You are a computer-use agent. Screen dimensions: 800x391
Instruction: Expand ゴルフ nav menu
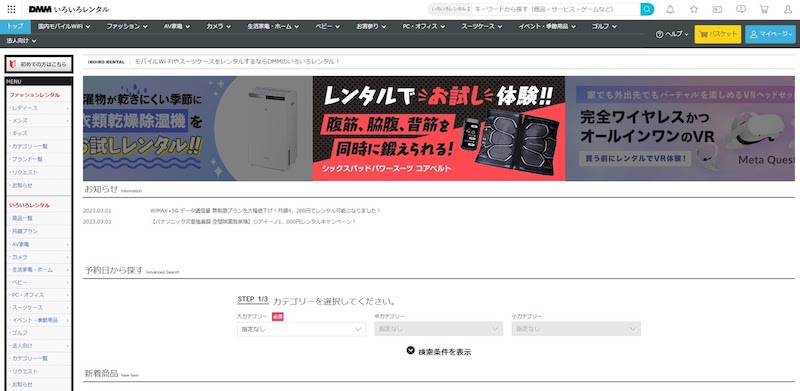pos(604,26)
